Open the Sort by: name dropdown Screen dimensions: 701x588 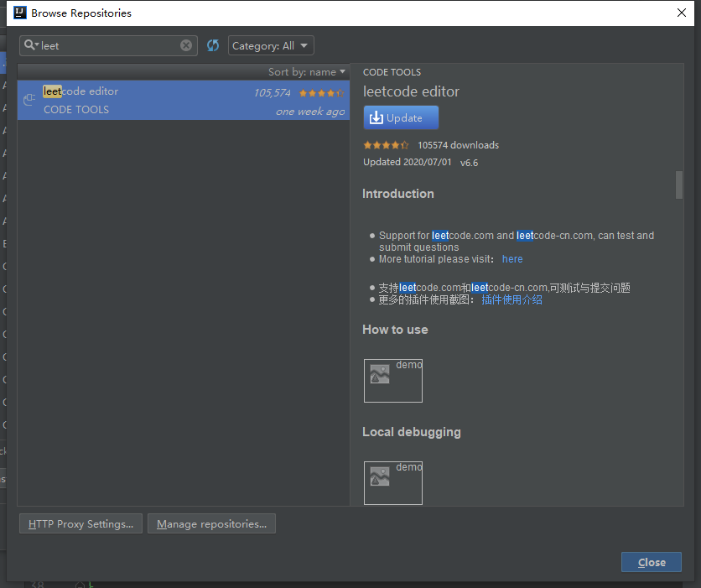coord(307,72)
